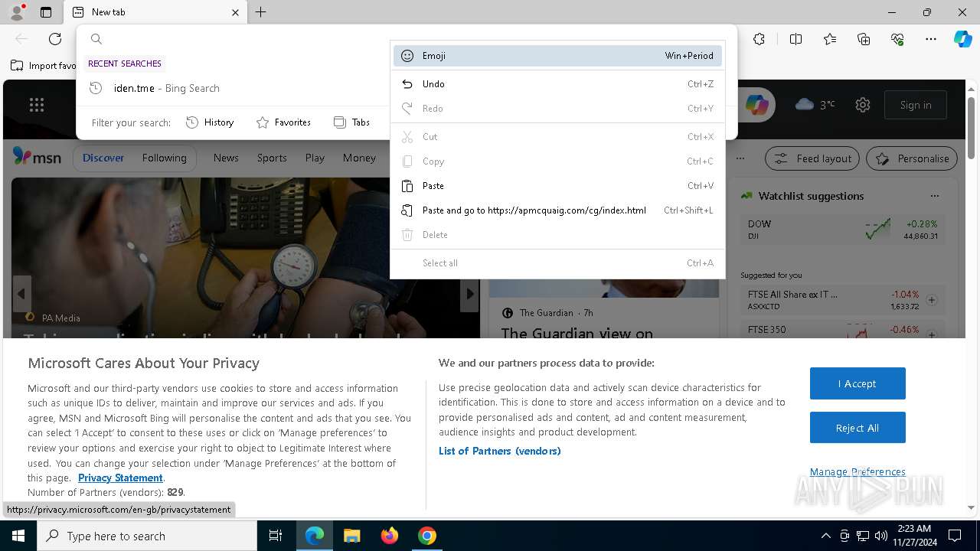Click the Personalise button
The image size is (980, 551).
click(912, 158)
